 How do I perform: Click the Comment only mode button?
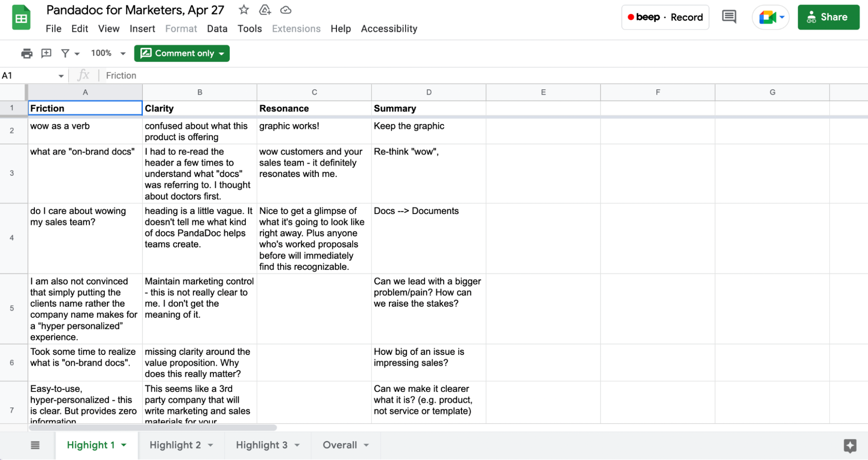click(182, 53)
